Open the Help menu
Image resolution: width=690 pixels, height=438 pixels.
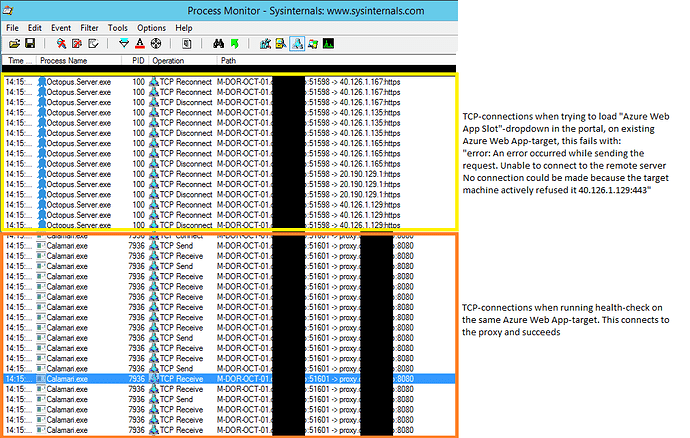click(184, 28)
